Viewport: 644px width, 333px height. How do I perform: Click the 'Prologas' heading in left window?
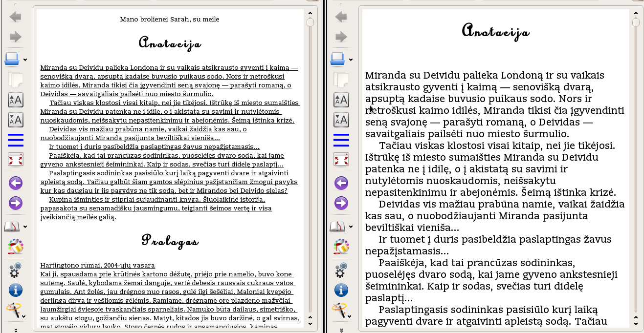pos(170,240)
